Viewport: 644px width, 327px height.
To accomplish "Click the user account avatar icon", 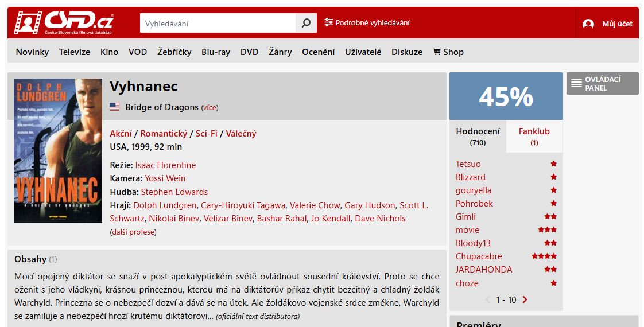I will (x=588, y=24).
